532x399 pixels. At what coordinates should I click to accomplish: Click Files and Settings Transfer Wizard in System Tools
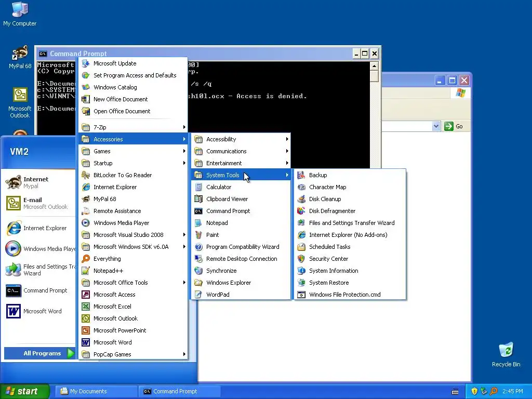pos(350,223)
